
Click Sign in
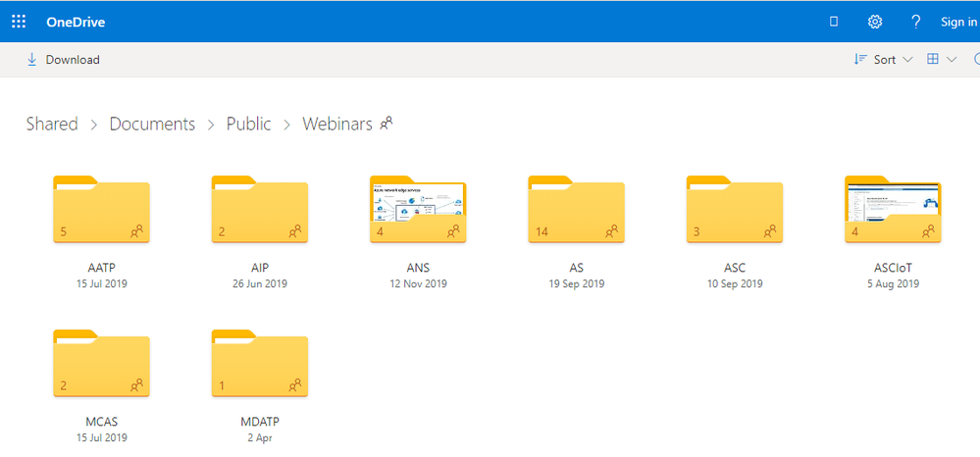(x=958, y=22)
